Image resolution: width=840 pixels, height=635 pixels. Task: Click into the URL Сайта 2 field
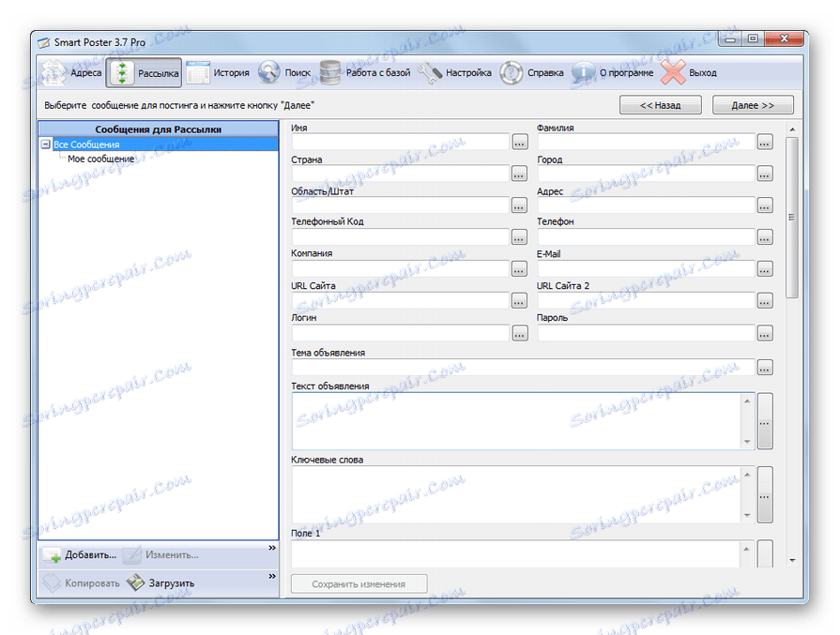(x=646, y=300)
